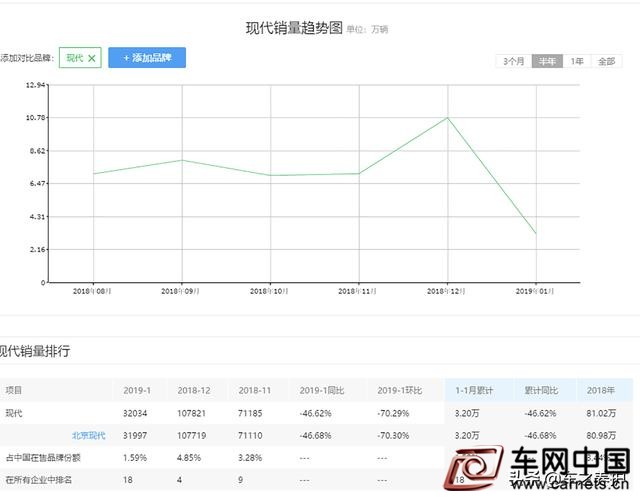
Task: Click the 占中国在售品牌份额 row label
Action: click(43, 458)
